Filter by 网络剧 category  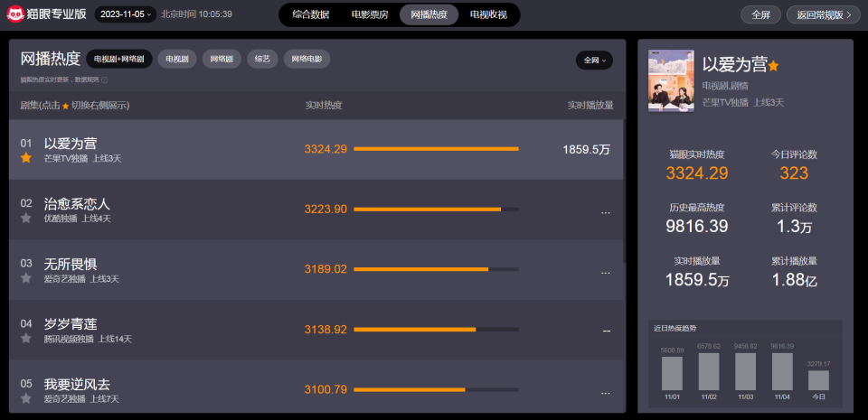coord(222,59)
